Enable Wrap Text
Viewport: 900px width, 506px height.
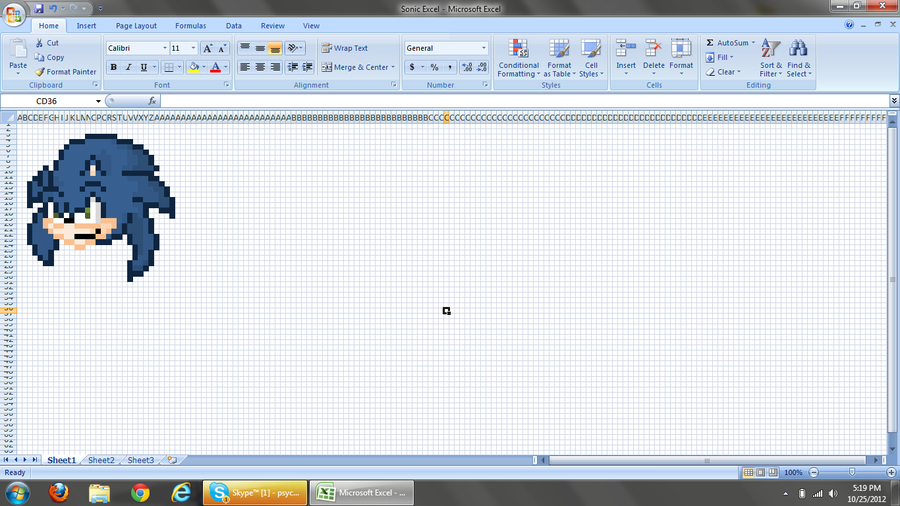(x=345, y=48)
